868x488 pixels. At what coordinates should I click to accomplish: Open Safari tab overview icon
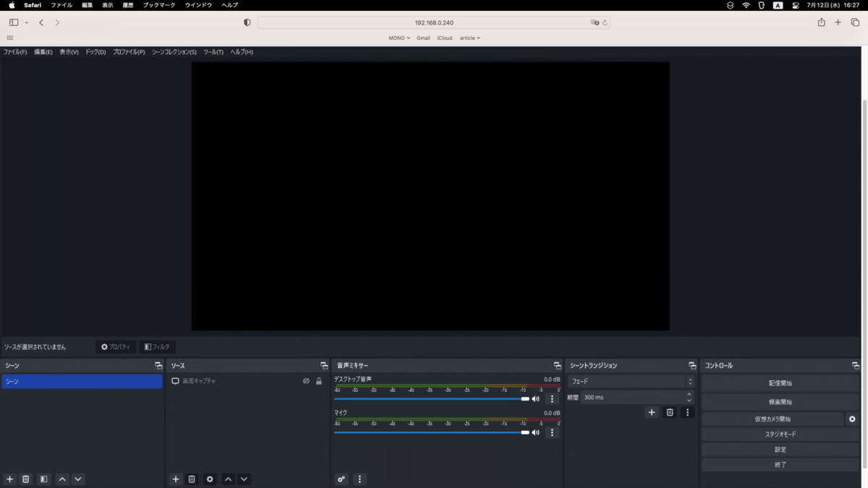tap(855, 22)
